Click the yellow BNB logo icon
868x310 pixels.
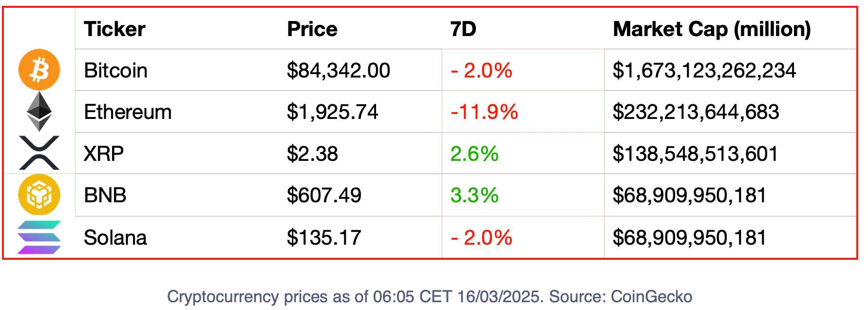tap(39, 194)
